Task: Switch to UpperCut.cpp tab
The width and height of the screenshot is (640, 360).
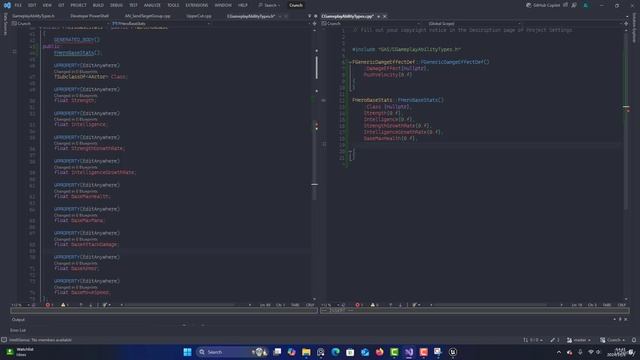Action: click(199, 16)
